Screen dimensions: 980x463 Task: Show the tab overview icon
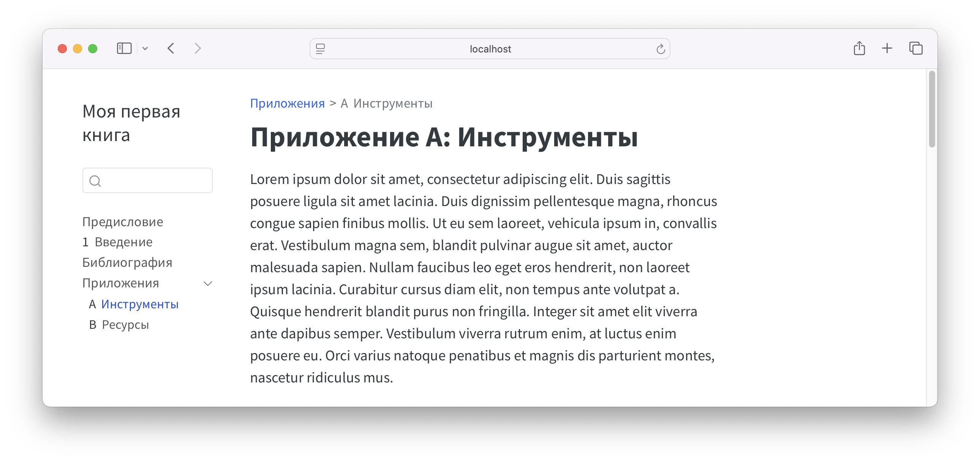click(916, 48)
